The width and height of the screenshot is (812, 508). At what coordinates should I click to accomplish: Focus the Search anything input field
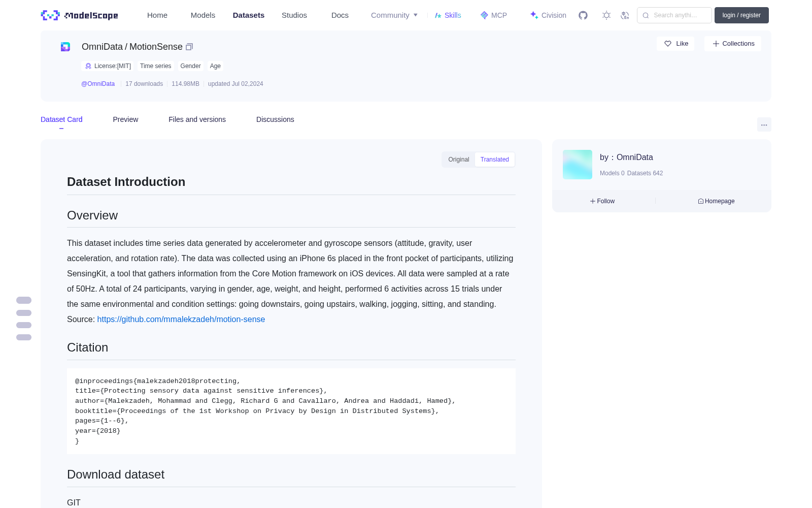pyautogui.click(x=674, y=15)
